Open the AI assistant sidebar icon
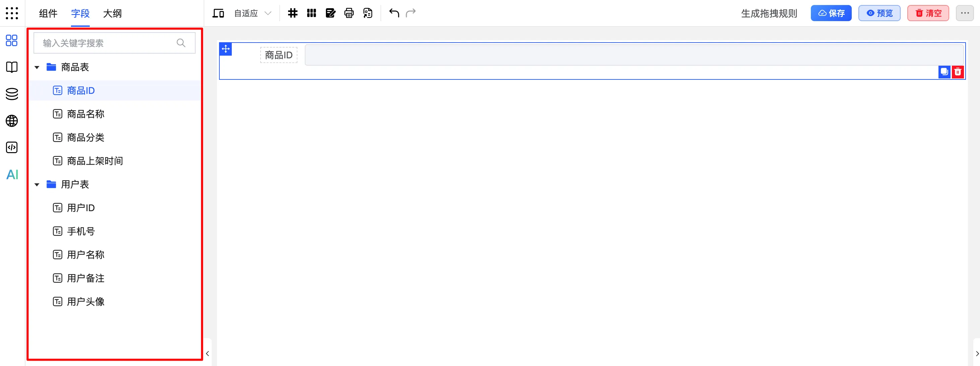Viewport: 980px width, 366px height. point(12,174)
